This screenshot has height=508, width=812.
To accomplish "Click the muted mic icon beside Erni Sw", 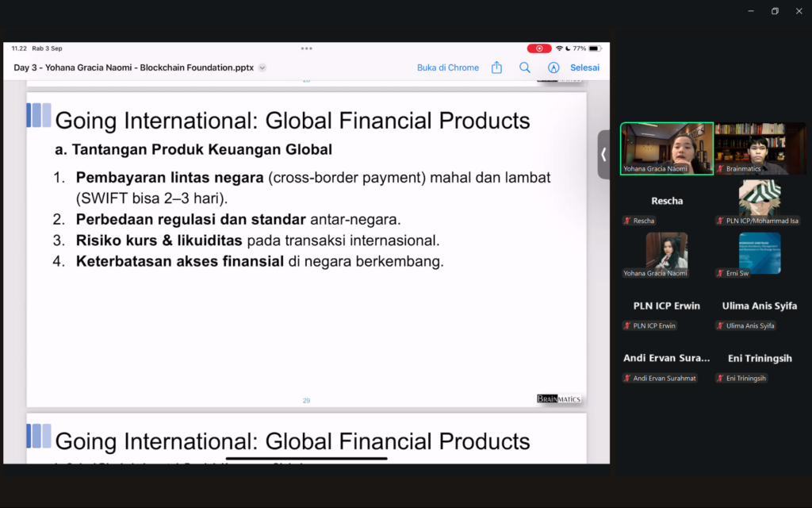I will click(720, 273).
